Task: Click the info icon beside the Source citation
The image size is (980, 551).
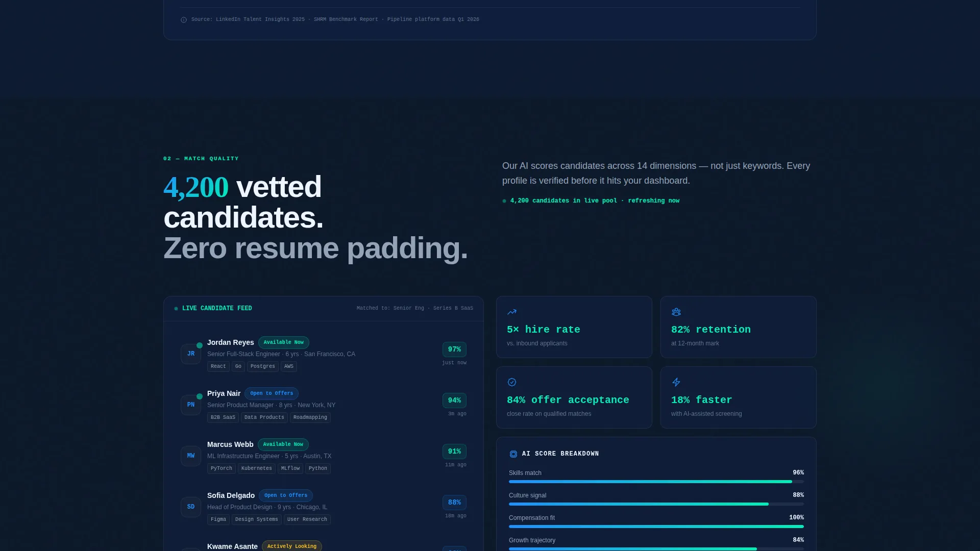Action: coord(184,20)
